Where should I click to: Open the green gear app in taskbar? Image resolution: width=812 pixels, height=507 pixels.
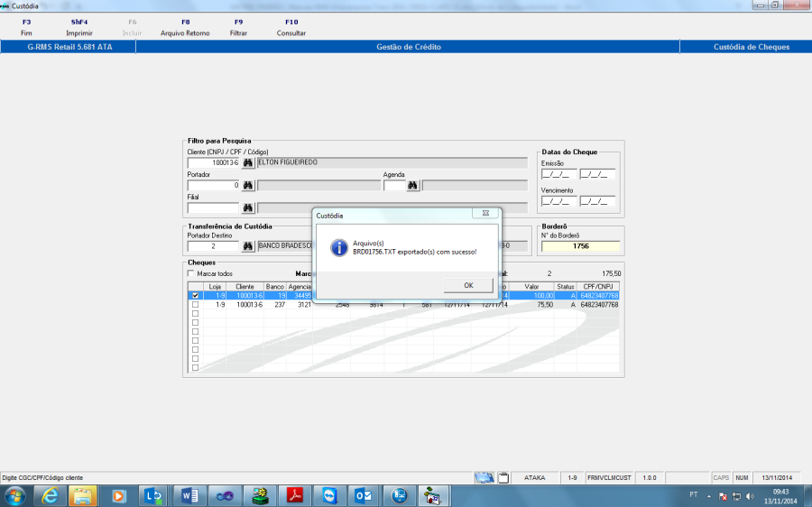point(260,496)
